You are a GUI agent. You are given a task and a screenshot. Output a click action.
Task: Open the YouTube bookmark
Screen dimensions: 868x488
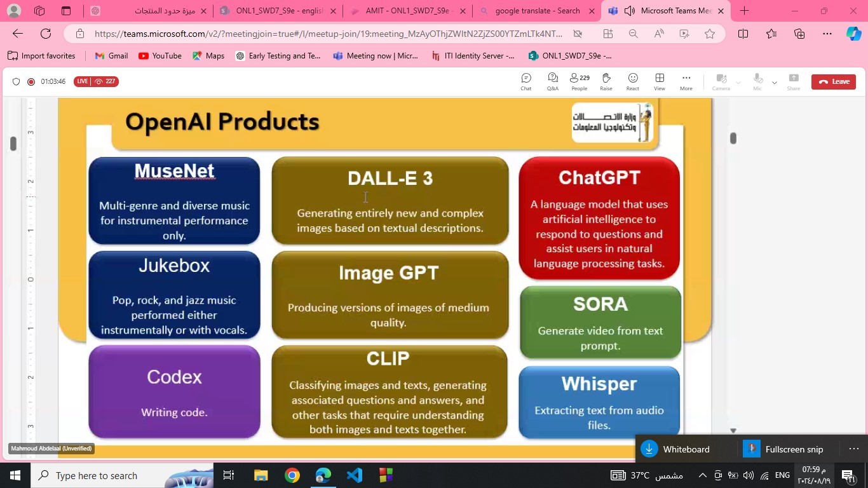(x=160, y=56)
